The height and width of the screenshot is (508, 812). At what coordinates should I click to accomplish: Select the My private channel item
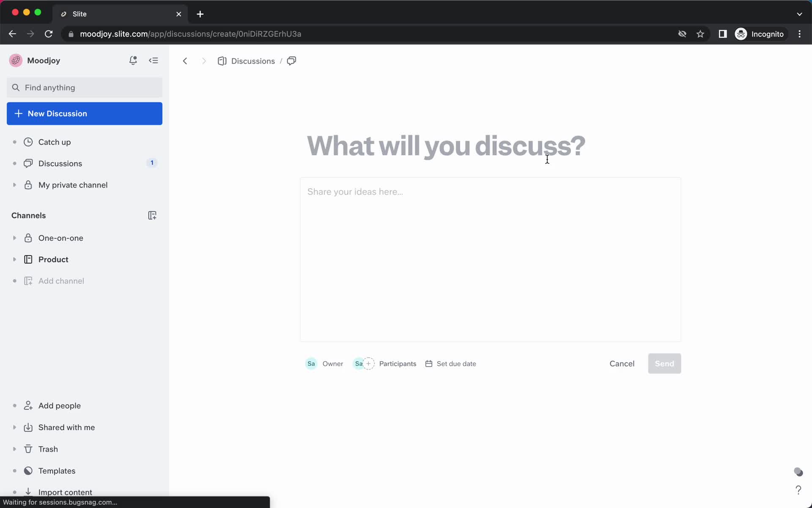coord(72,184)
